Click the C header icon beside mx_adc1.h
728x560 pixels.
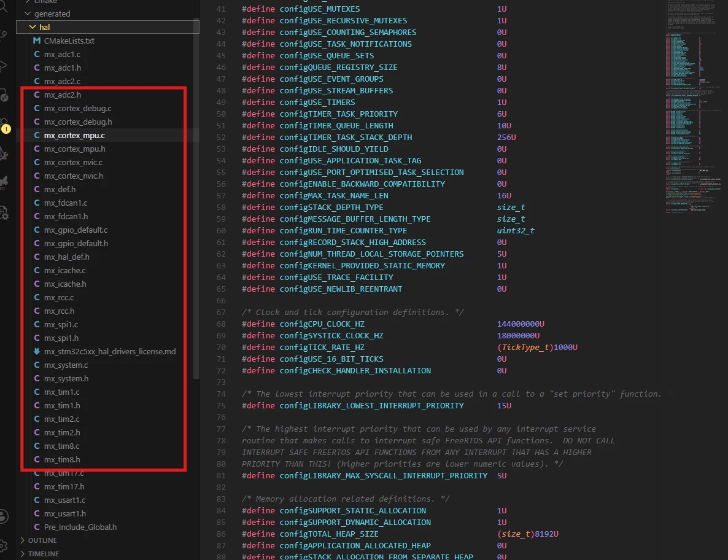(37, 68)
